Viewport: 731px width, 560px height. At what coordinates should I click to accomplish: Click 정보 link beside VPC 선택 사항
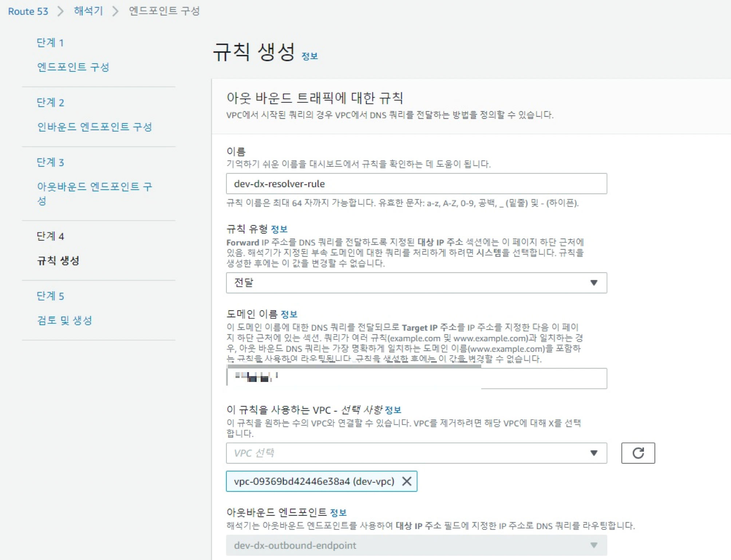[393, 410]
